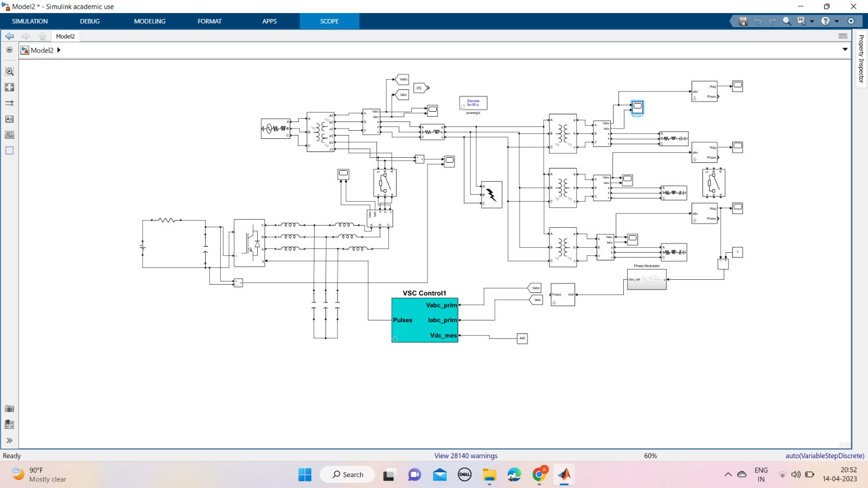The height and width of the screenshot is (488, 868).
Task: Hide the explorer bar using circled arrow icon
Action: click(9, 50)
